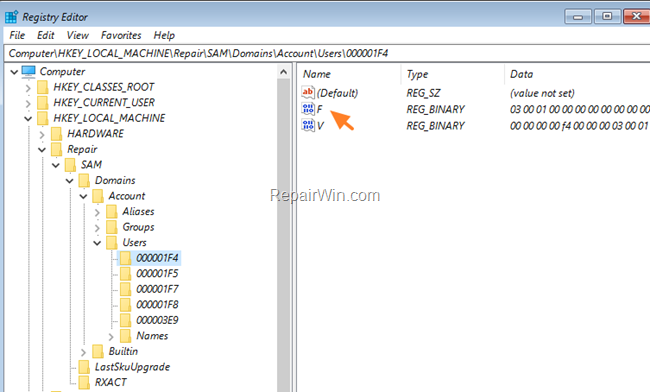Click the Account folder icon
650x392 pixels.
coord(98,196)
